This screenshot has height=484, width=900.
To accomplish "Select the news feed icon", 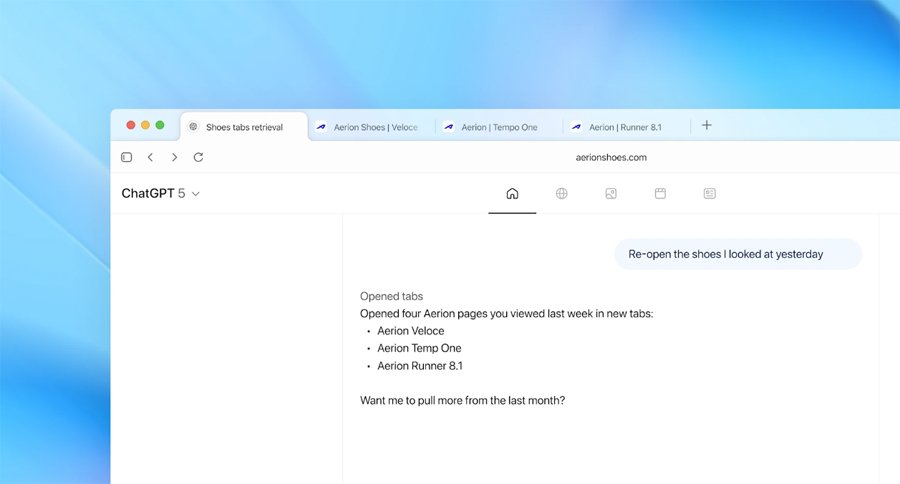I will coord(709,193).
